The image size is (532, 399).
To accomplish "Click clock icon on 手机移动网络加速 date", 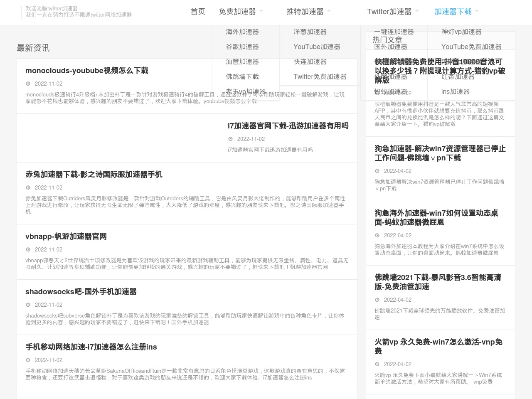I will pyautogui.click(x=28, y=360).
